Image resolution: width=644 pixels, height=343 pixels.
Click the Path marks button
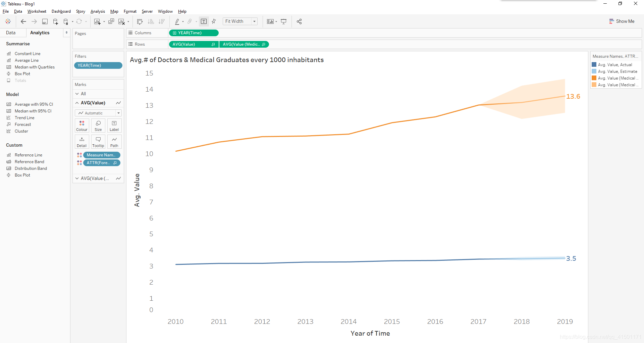114,142
